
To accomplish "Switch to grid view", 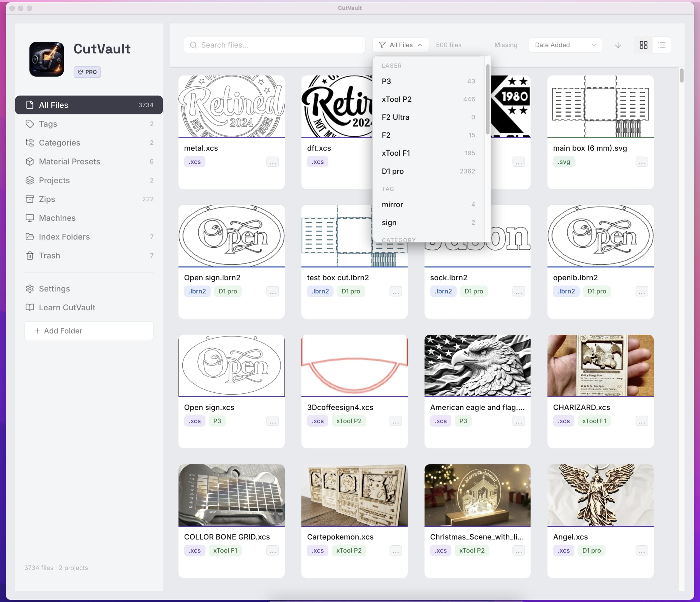I will tap(644, 45).
